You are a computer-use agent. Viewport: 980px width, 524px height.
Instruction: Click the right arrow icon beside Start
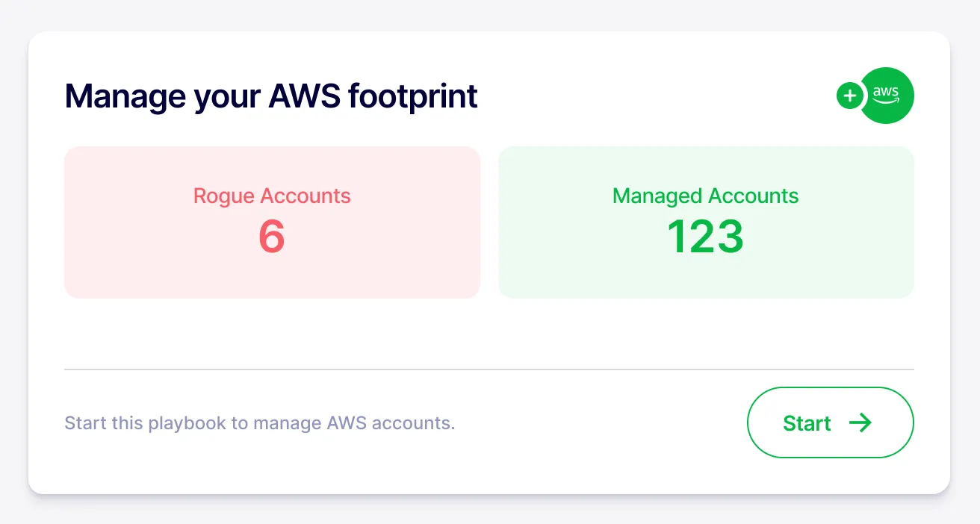[x=860, y=423]
